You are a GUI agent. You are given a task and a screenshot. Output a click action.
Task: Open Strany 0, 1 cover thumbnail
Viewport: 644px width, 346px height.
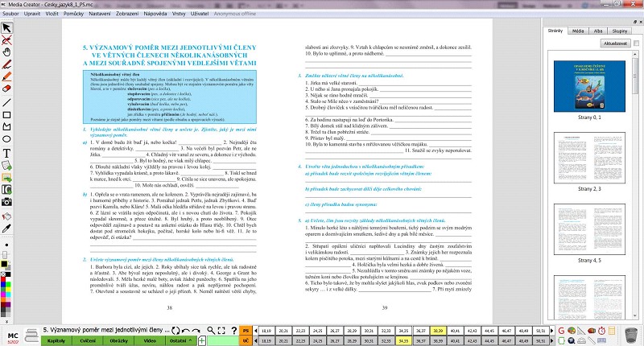tap(589, 86)
